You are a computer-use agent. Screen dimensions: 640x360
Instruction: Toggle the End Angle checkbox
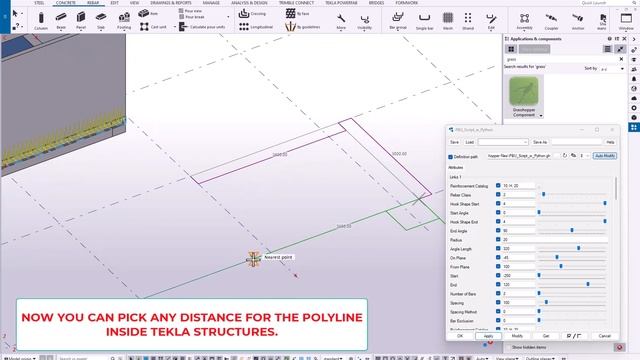tap(498, 231)
